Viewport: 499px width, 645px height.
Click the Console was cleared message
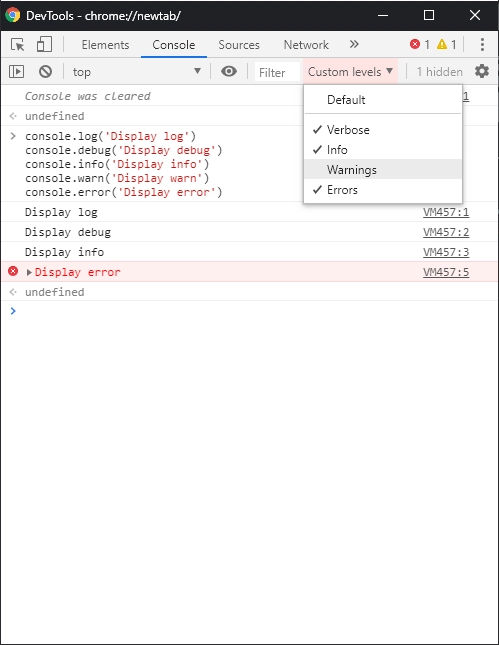(87, 96)
